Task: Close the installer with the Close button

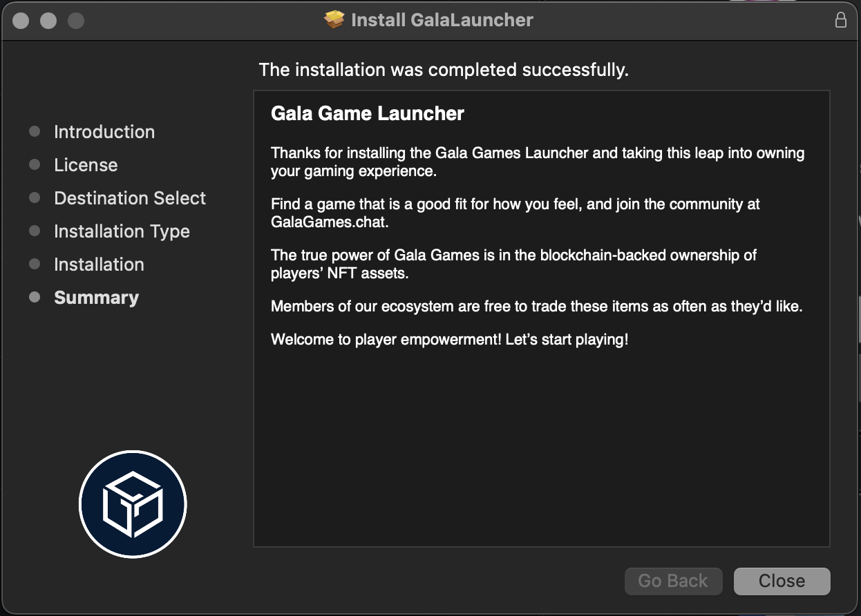Action: [782, 581]
